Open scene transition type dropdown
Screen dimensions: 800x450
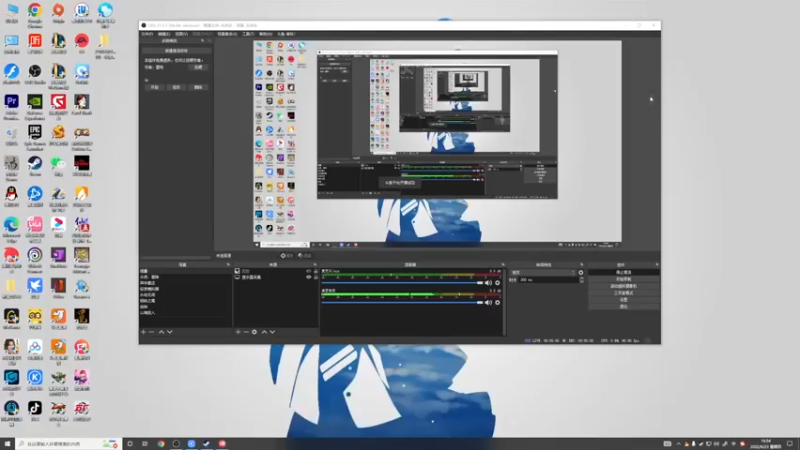pyautogui.click(x=543, y=272)
